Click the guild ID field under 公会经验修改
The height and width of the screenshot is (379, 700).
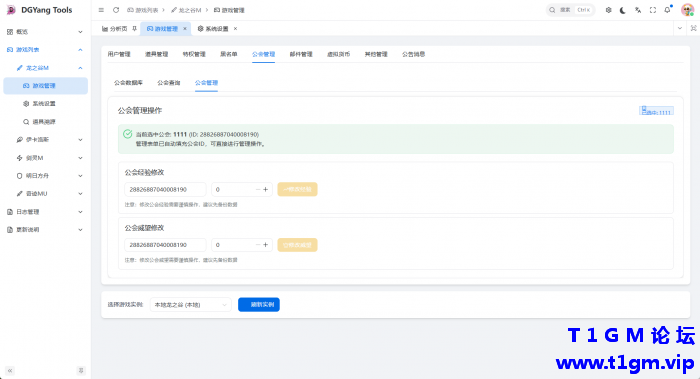point(165,189)
